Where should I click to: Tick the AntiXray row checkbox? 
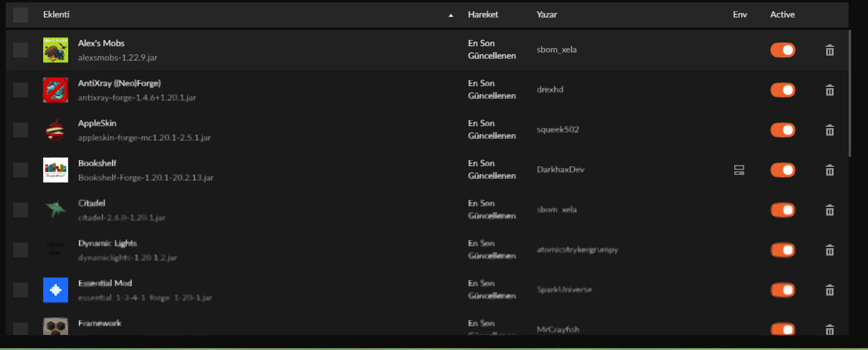(21, 90)
